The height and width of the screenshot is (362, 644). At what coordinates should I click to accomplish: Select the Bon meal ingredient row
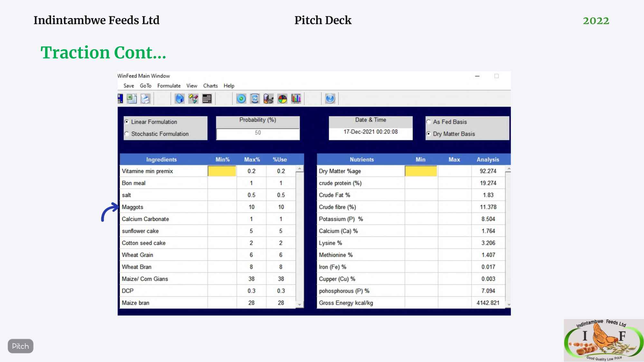(208, 183)
